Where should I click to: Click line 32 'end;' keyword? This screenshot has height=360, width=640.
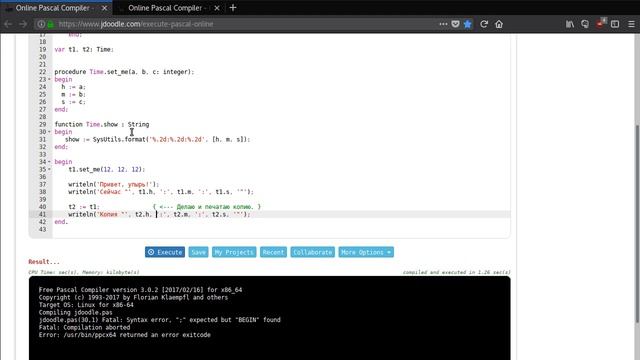tap(61, 147)
